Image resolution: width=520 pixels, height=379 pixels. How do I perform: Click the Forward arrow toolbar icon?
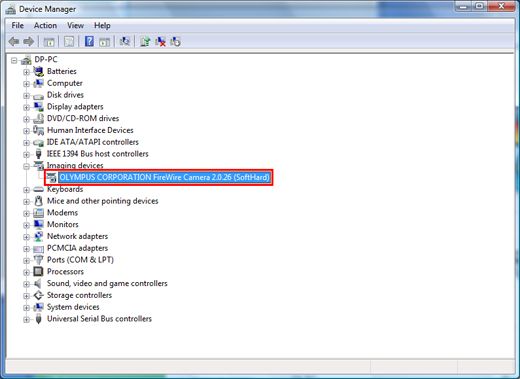[x=29, y=42]
